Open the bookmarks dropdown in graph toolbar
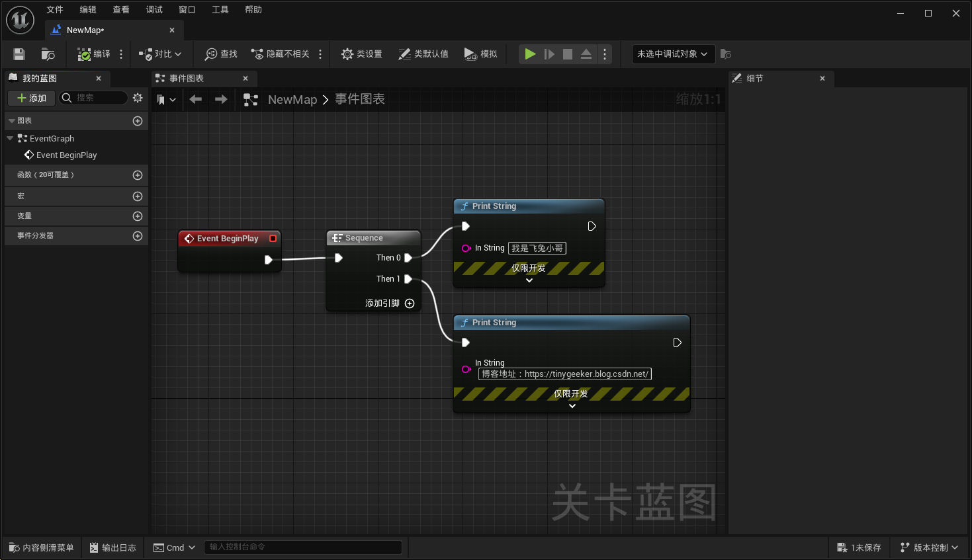 click(166, 100)
